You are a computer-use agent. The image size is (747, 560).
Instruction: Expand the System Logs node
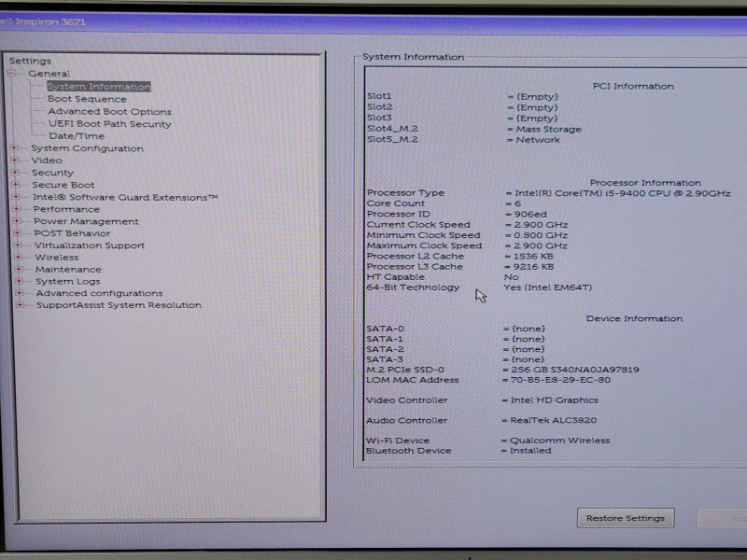[19, 281]
